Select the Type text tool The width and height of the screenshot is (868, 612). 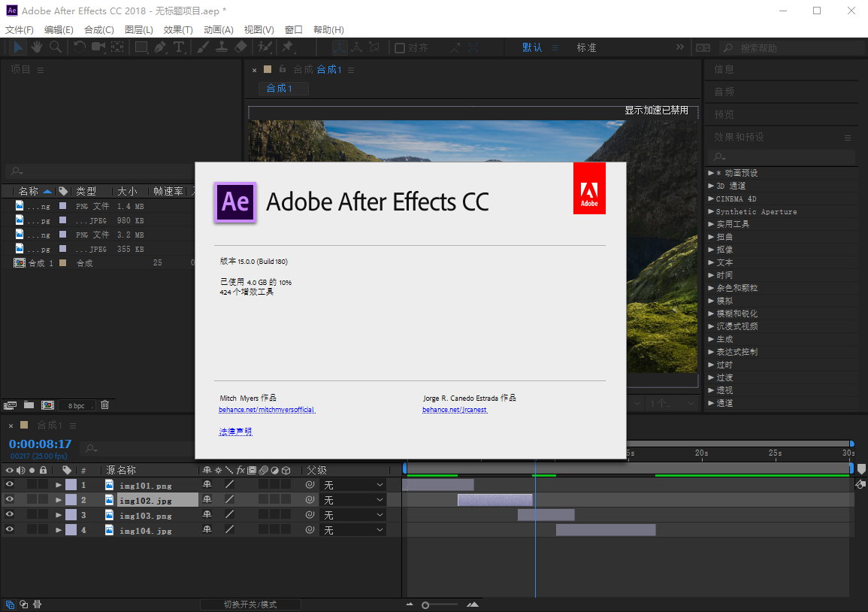(178, 47)
